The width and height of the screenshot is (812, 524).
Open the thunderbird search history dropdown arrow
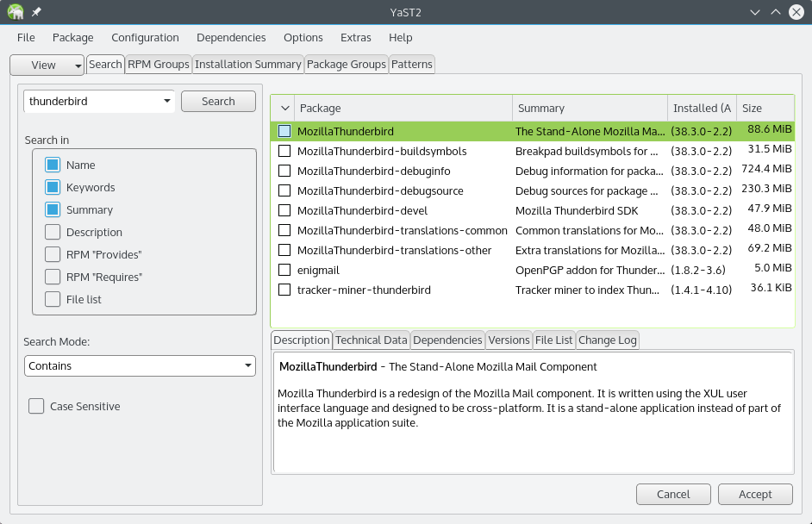pos(166,101)
